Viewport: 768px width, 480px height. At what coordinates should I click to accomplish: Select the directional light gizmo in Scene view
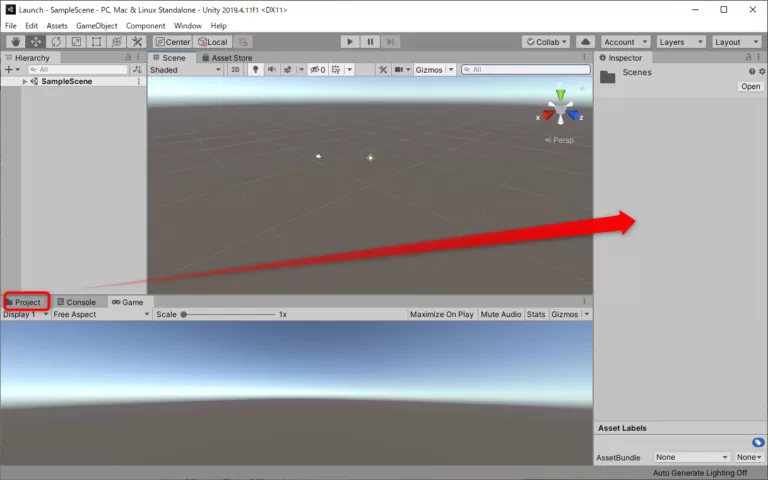(x=370, y=158)
